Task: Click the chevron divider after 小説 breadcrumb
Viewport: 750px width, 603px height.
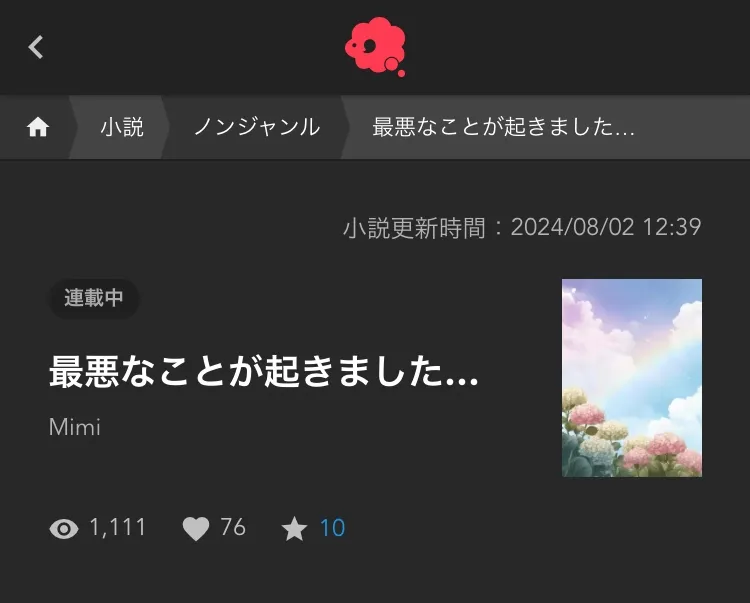Action: [x=165, y=127]
